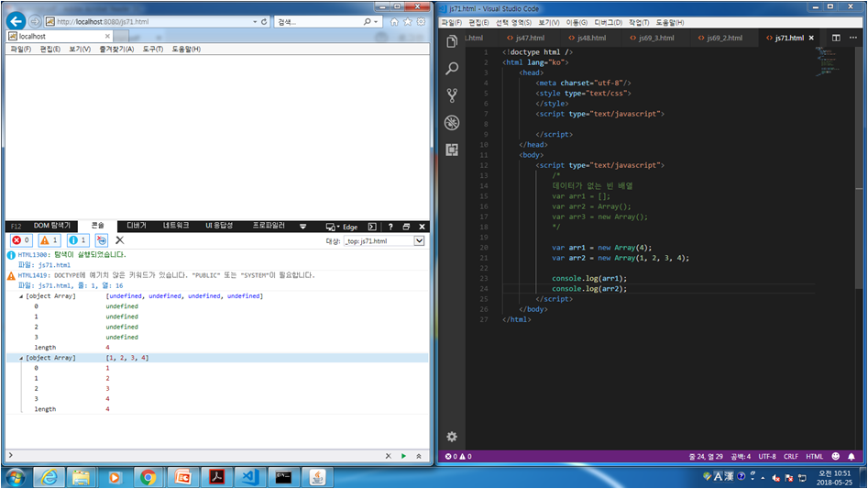868x489 pixels.
Task: Click the js71.html file link in info message
Action: click(54, 265)
